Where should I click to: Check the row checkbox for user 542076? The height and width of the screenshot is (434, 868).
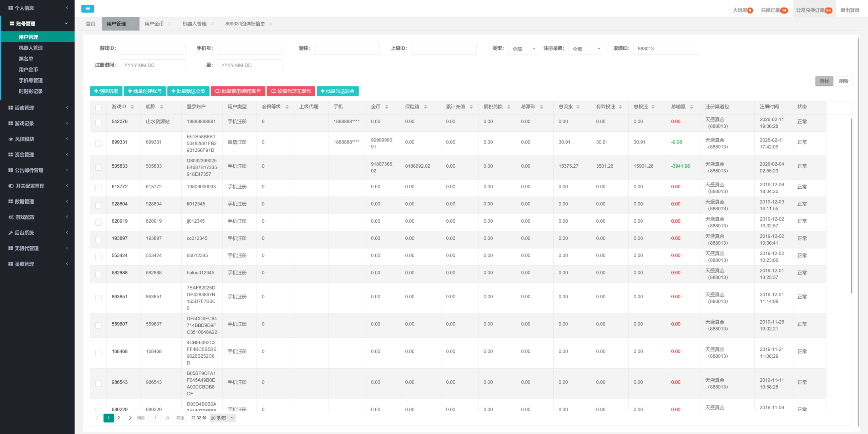pyautogui.click(x=98, y=123)
